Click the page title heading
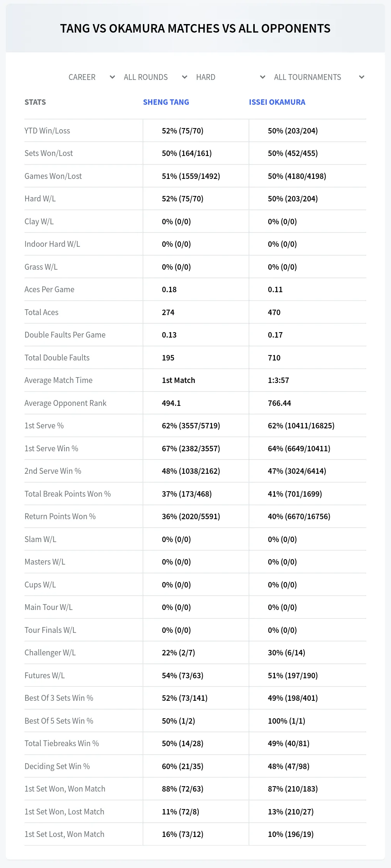The width and height of the screenshot is (391, 868). coord(195,28)
